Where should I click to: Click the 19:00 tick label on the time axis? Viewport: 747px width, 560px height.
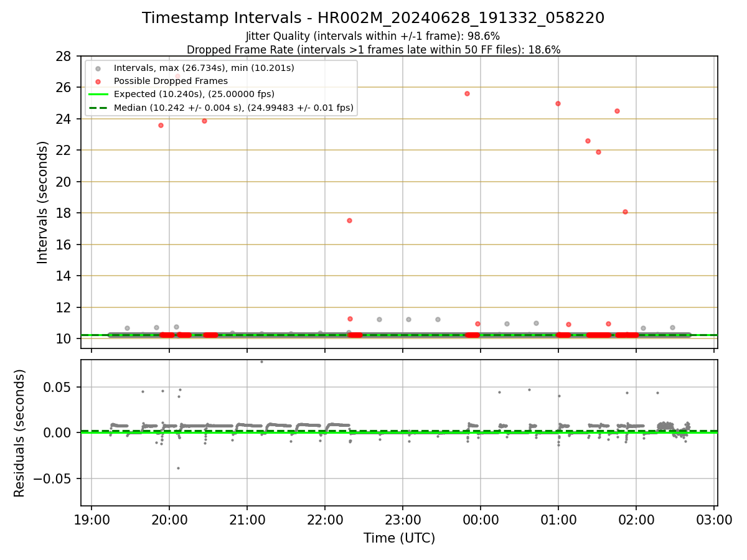92,519
